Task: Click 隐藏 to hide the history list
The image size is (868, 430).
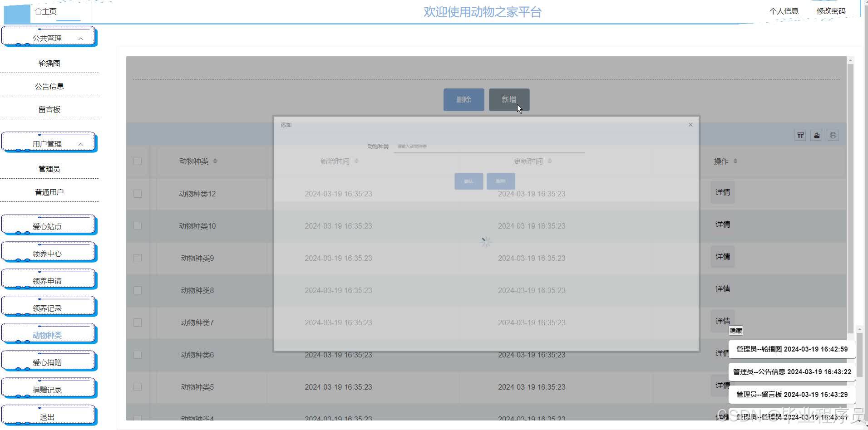Action: click(736, 331)
